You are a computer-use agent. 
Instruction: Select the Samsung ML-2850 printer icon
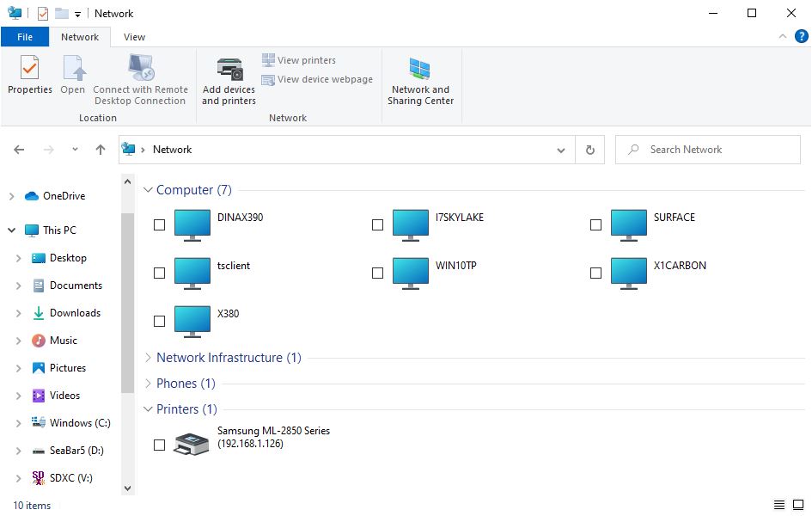point(191,444)
